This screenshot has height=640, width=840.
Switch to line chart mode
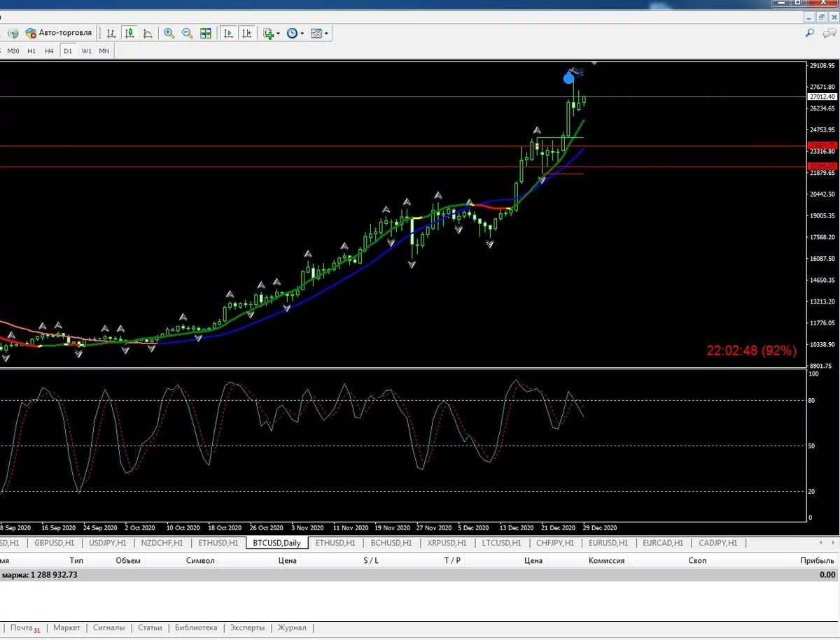pos(148,33)
